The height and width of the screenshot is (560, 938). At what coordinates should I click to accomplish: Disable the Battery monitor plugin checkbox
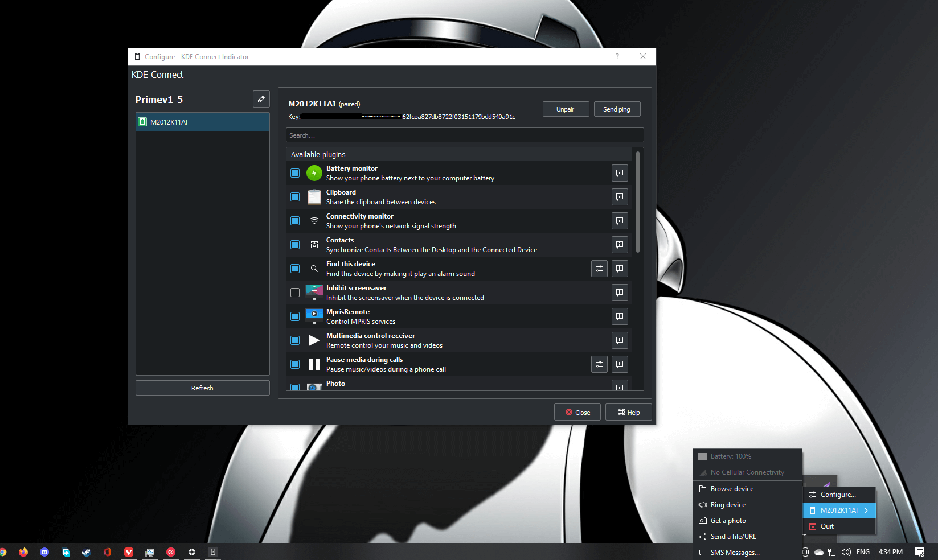point(295,173)
